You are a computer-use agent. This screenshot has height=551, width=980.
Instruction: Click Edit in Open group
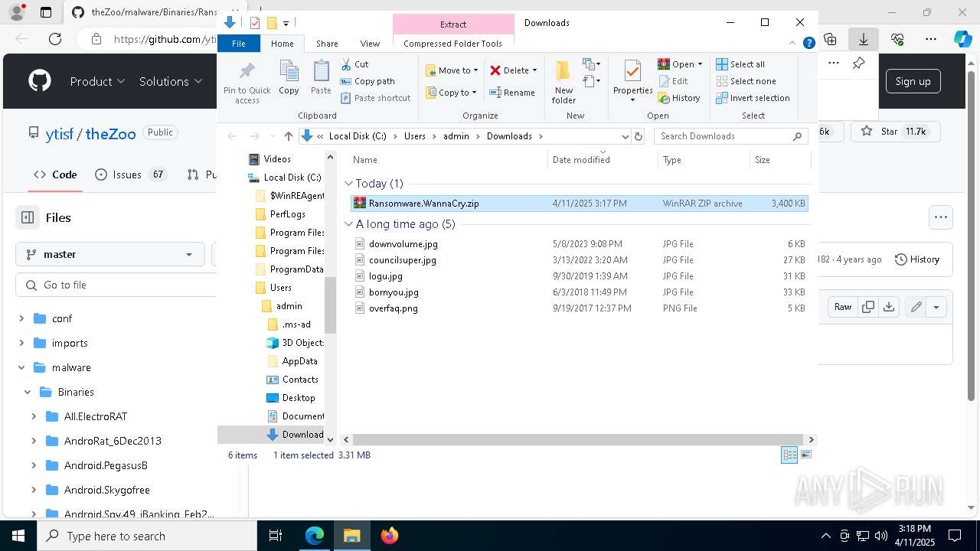pos(673,81)
